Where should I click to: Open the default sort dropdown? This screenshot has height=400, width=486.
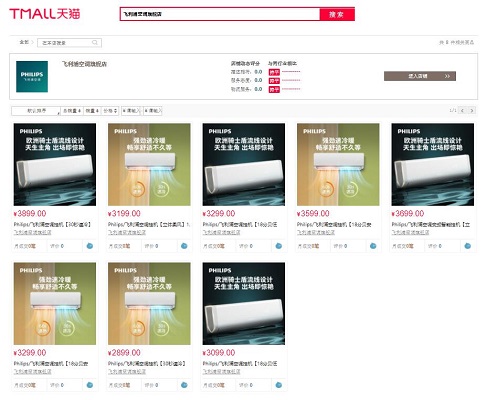click(36, 111)
